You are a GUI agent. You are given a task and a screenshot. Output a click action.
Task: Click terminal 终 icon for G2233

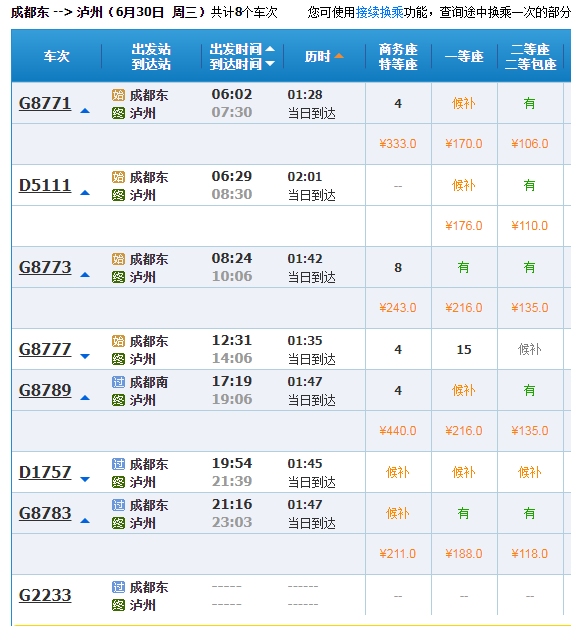[x=118, y=605]
